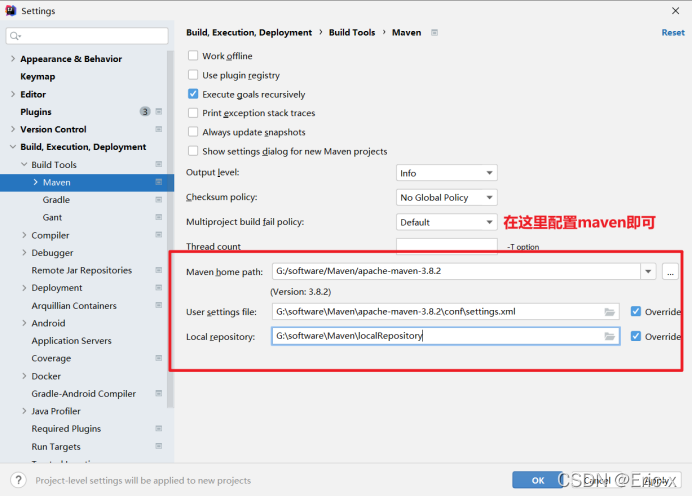
Task: Click project-level icon next to Gradle-Android Compiler
Action: (159, 393)
